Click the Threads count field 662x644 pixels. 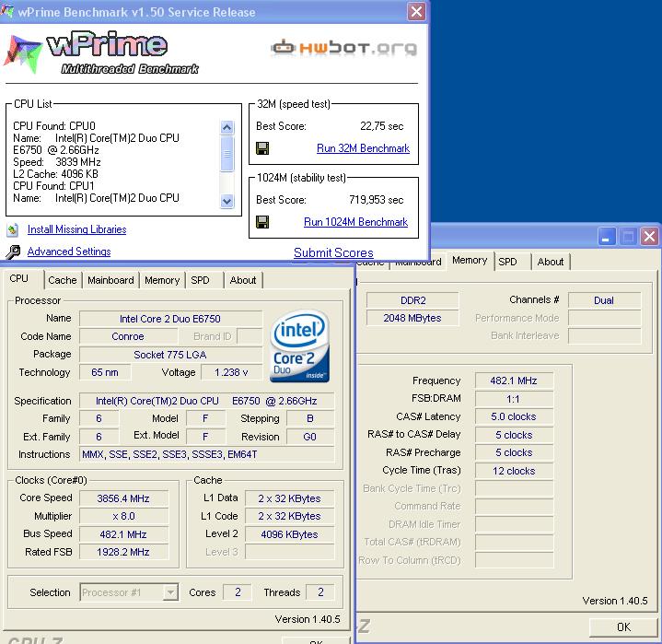(x=320, y=592)
